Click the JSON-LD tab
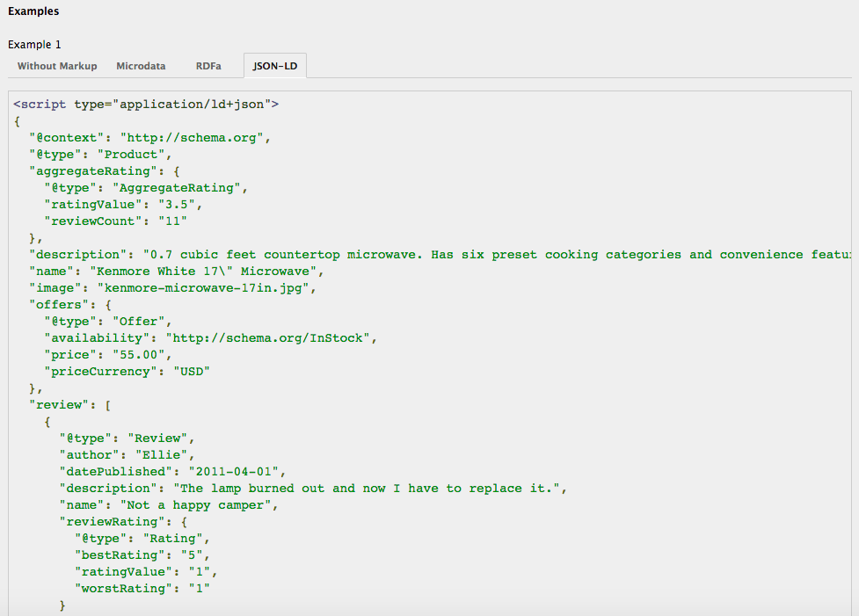859x616 pixels. pyautogui.click(x=274, y=66)
